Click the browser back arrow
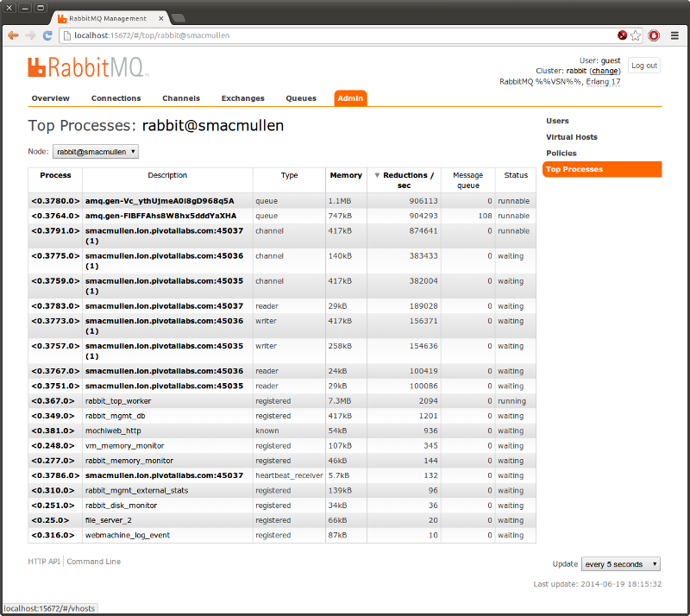Viewport: 690px width, 616px height. pos(13,35)
